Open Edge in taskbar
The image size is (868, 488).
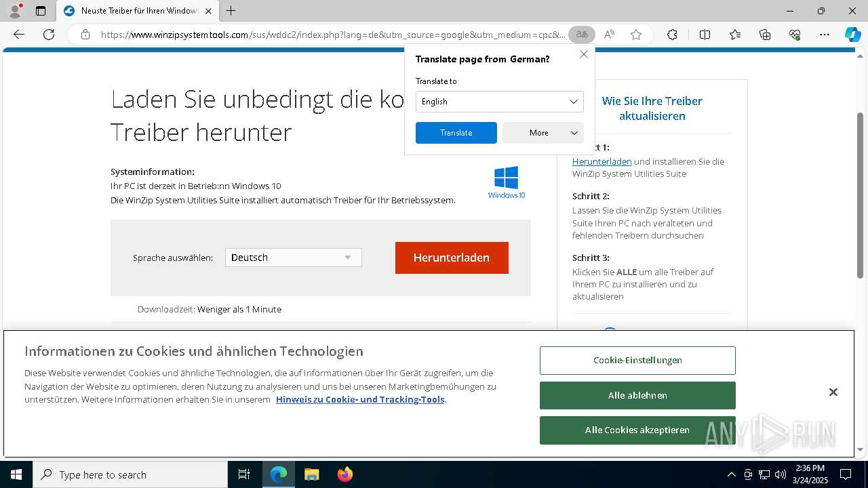click(x=279, y=474)
